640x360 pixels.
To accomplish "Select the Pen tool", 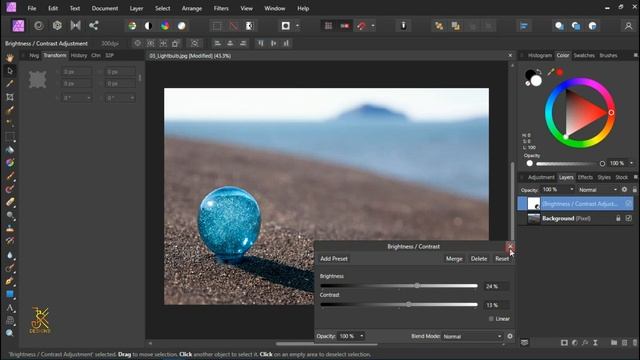I will point(10,281).
